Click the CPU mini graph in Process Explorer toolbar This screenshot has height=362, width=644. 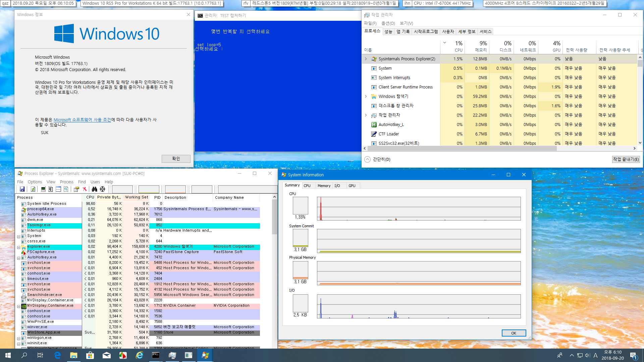(x=122, y=189)
